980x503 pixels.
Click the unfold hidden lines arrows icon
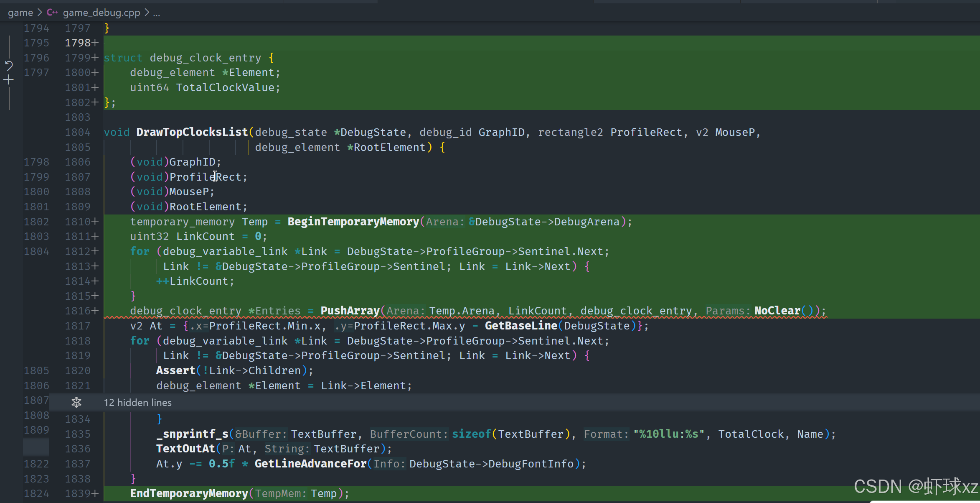tap(76, 403)
